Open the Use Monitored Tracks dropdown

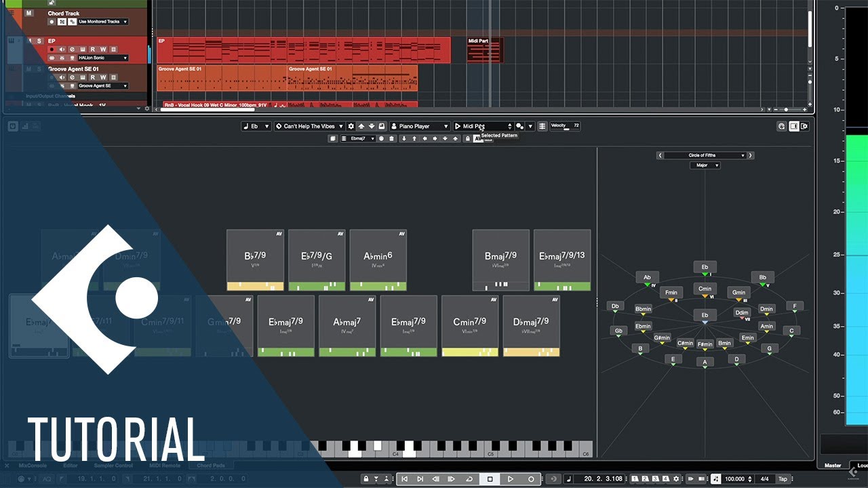point(103,22)
